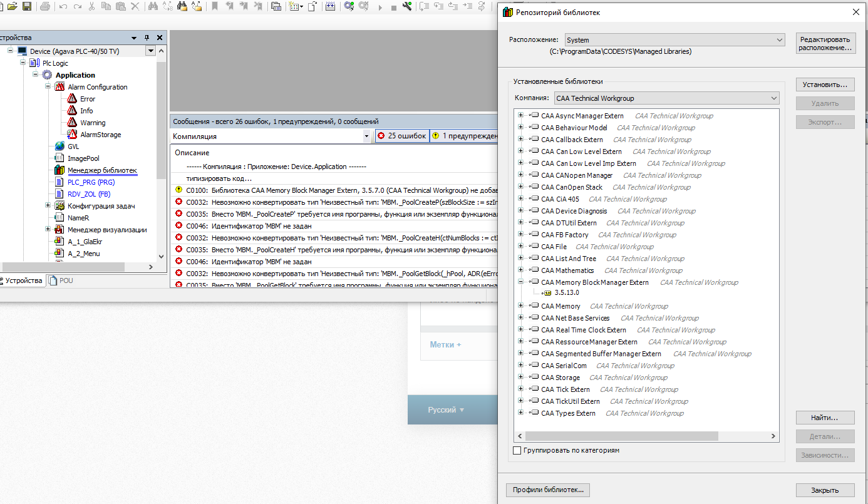
Task: Open the Device dropdown arrow in device tree
Action: (150, 51)
